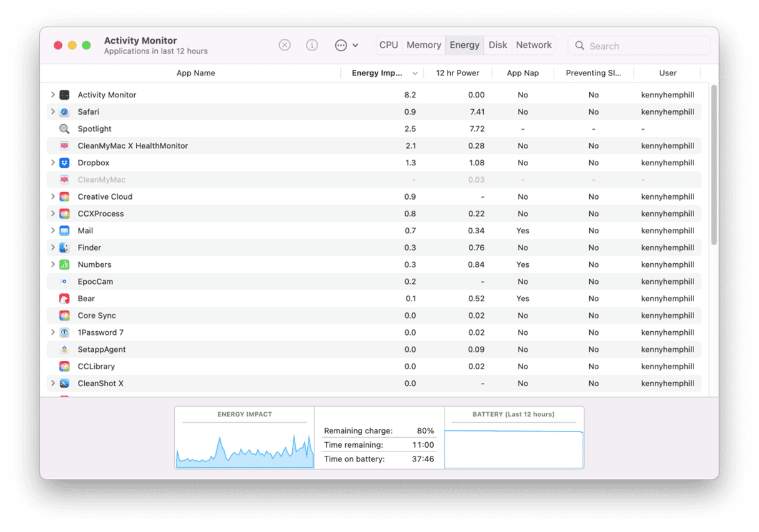
Task: Click the Spotlight row name text
Action: (x=94, y=128)
